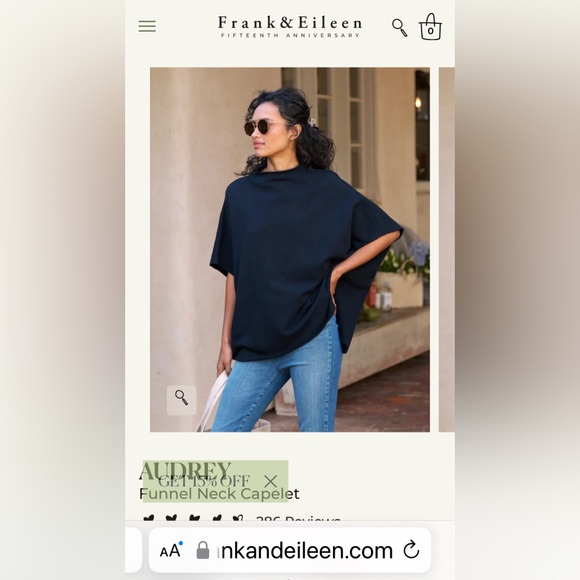
Task: Go home via Frank & Eileen logo
Action: tap(290, 23)
